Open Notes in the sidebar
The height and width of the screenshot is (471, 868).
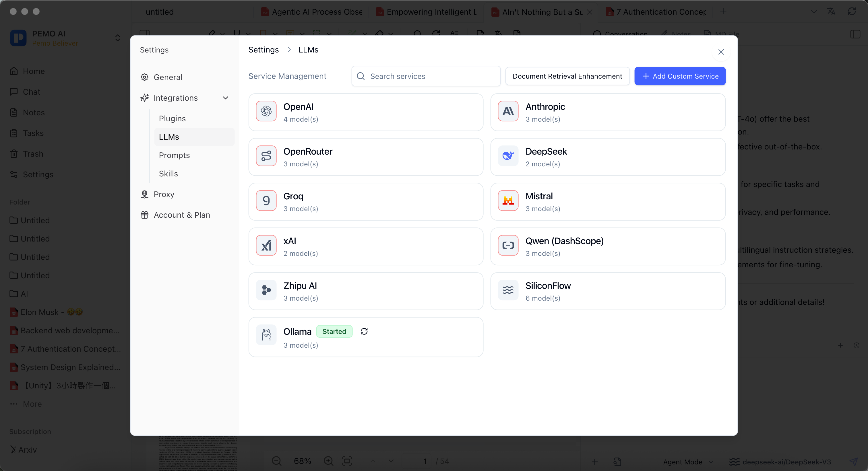click(34, 113)
